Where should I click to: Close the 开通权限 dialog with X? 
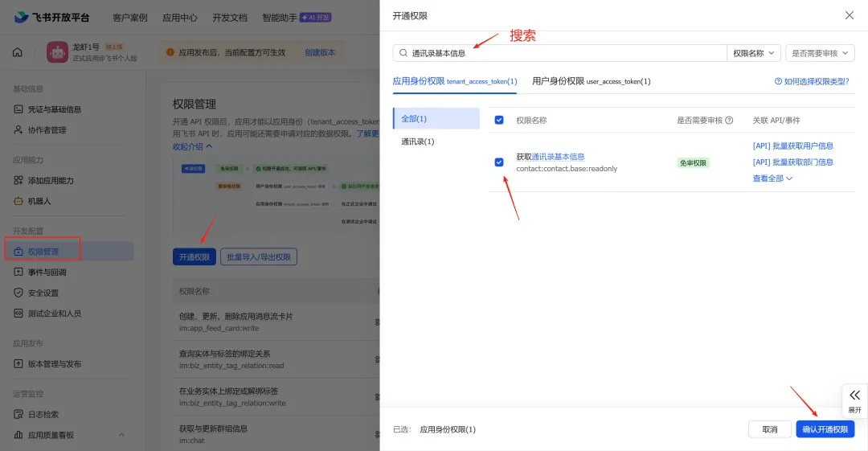(x=850, y=15)
